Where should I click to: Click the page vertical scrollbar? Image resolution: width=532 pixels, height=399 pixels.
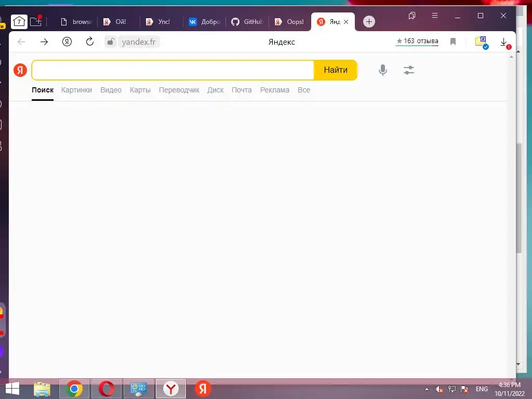518,197
